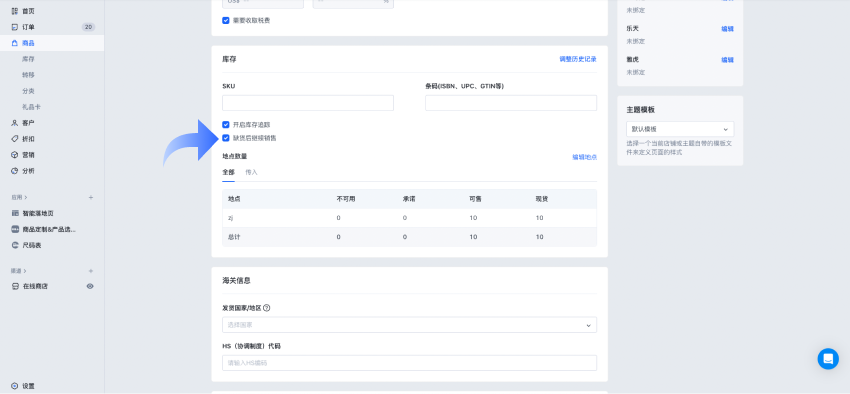Click the 折扣 discount tag icon

15,139
